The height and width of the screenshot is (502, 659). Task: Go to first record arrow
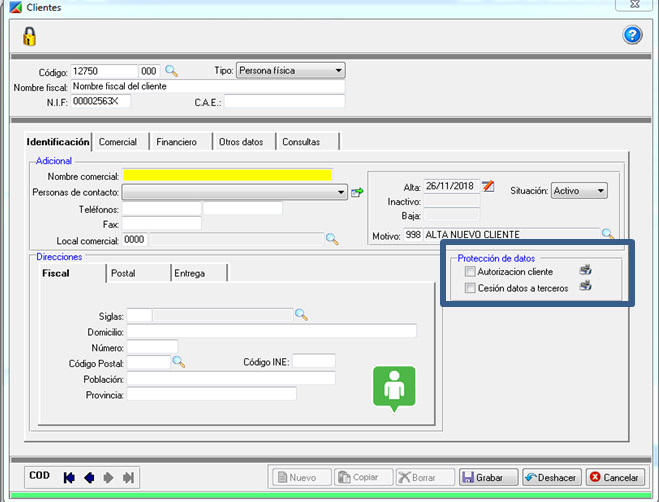[69, 478]
